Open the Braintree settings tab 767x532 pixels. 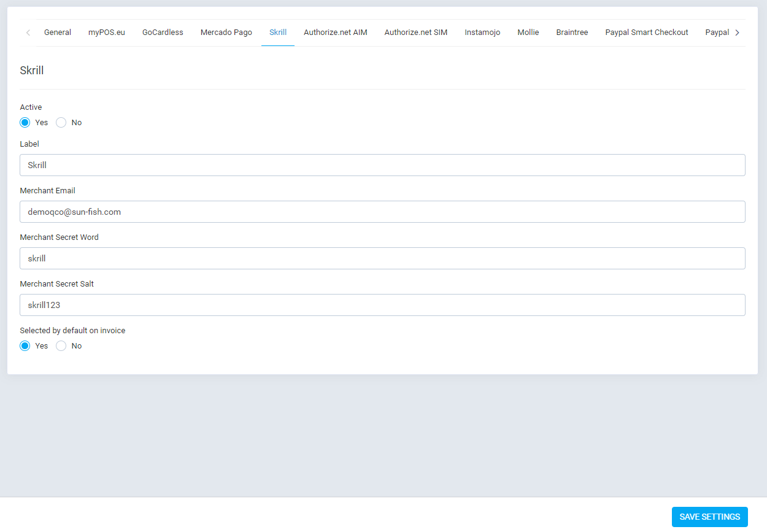pyautogui.click(x=572, y=32)
